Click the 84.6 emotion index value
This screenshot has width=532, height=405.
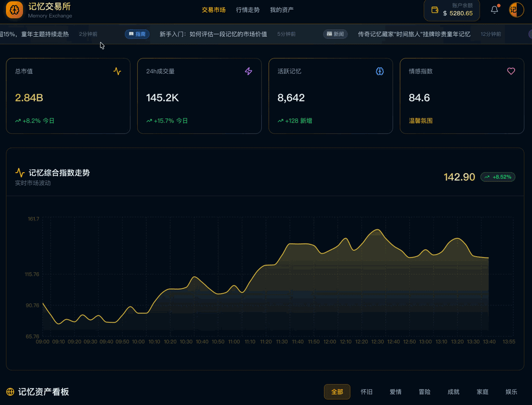point(419,98)
